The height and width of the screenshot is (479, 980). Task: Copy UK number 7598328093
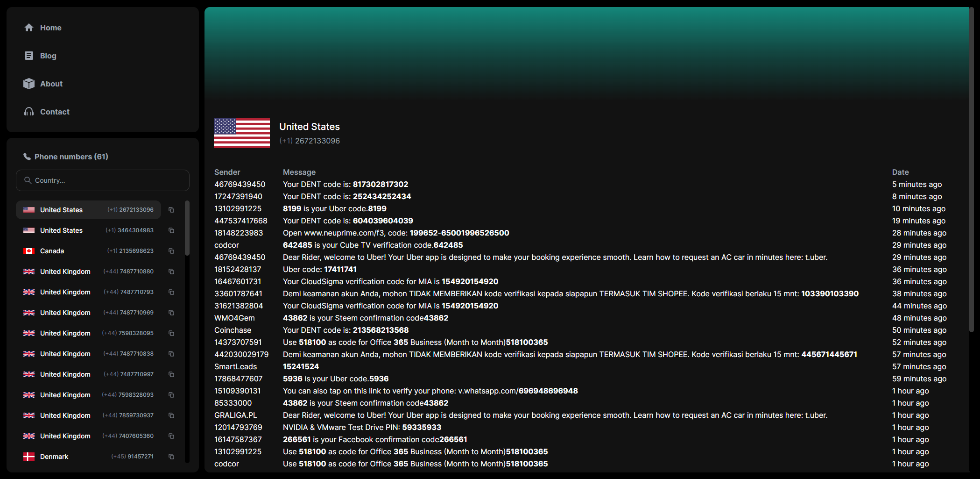(x=171, y=395)
